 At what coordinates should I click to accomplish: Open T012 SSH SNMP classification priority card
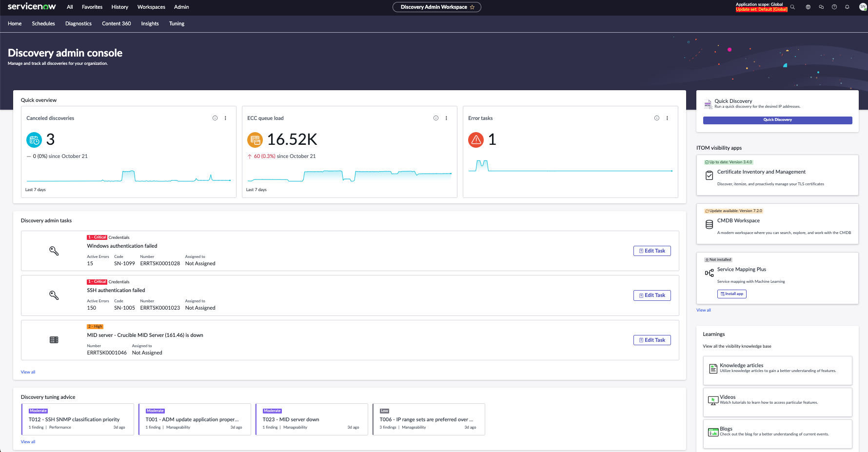pos(78,419)
